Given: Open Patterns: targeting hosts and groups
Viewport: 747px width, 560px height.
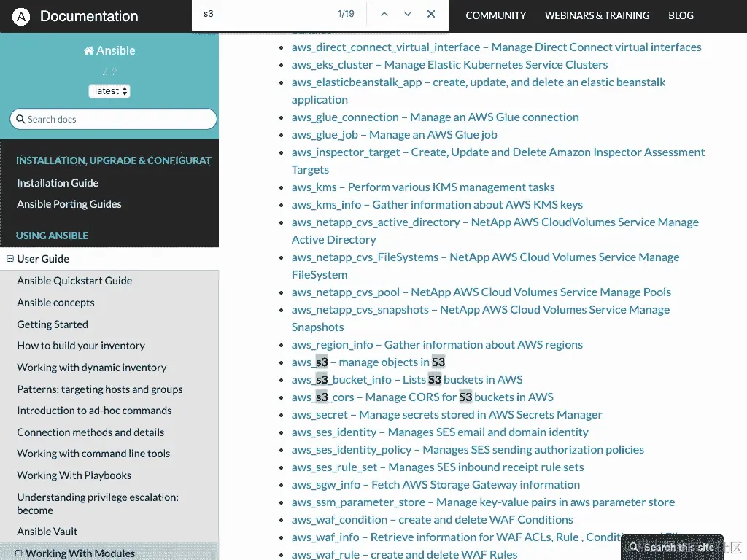Looking at the screenshot, I should click(x=99, y=389).
